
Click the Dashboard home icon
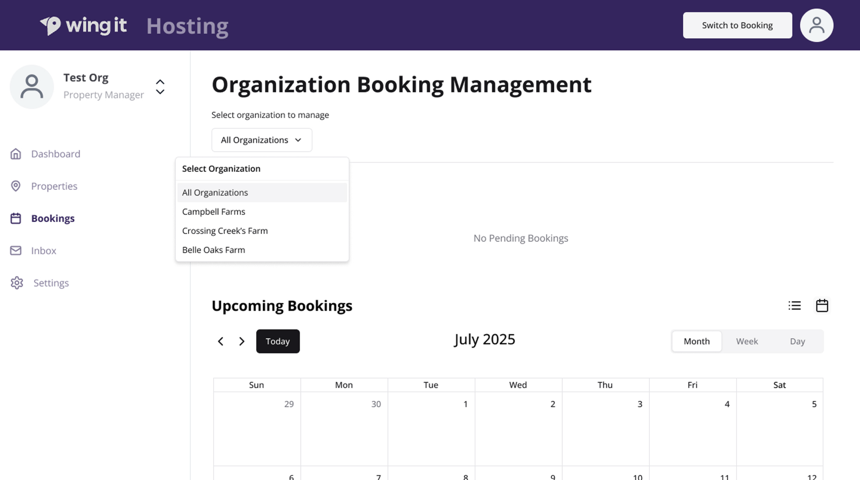tap(16, 154)
